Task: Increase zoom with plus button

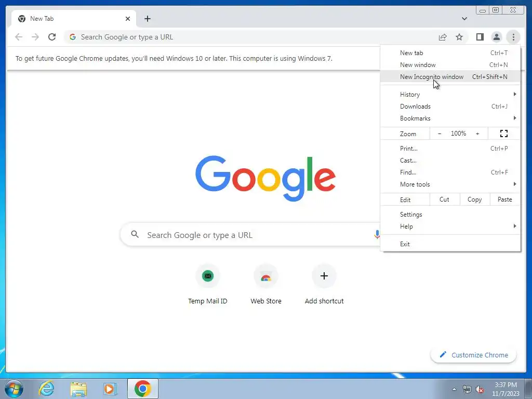Action: point(477,134)
